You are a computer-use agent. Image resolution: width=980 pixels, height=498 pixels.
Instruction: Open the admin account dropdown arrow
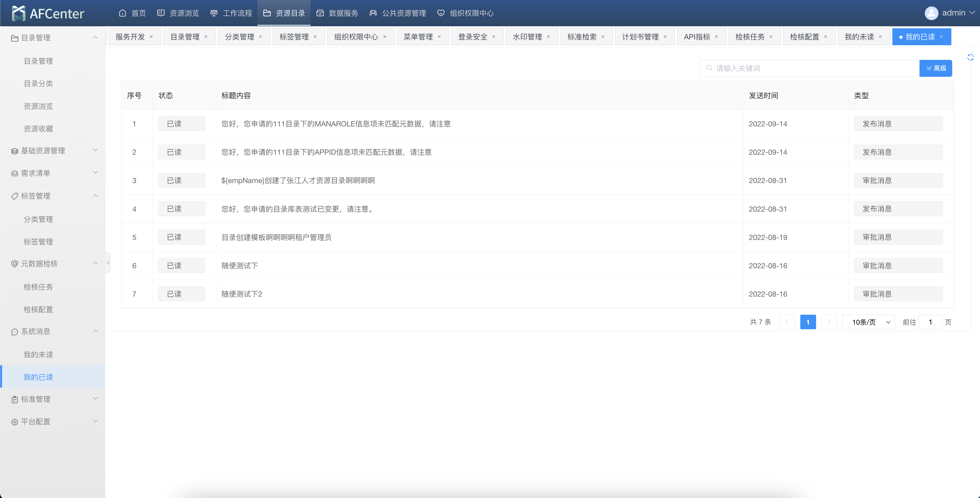point(972,13)
